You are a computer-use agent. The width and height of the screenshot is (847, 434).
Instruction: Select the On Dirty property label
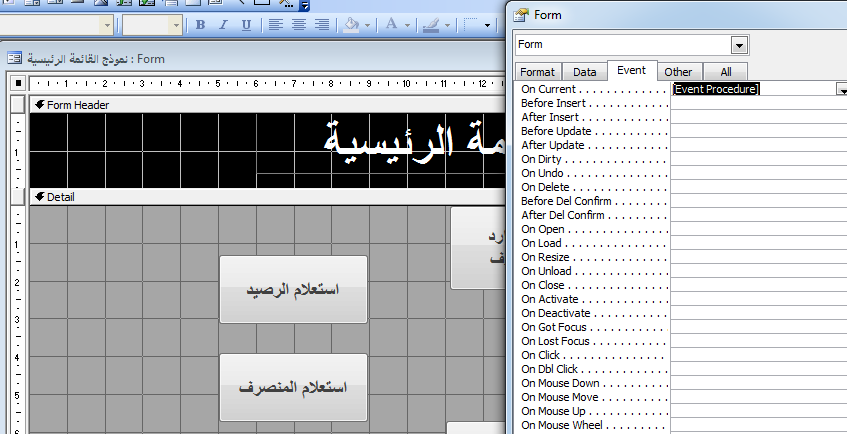[541, 159]
